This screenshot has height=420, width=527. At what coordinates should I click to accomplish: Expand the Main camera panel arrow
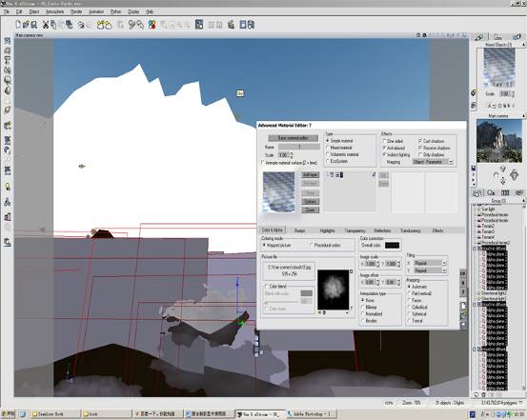523,116
